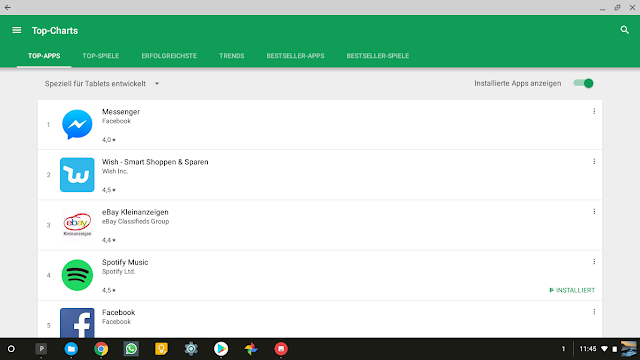The width and height of the screenshot is (640, 360).
Task: Toggle Installierte Apps anzeigen switch
Action: click(x=583, y=83)
